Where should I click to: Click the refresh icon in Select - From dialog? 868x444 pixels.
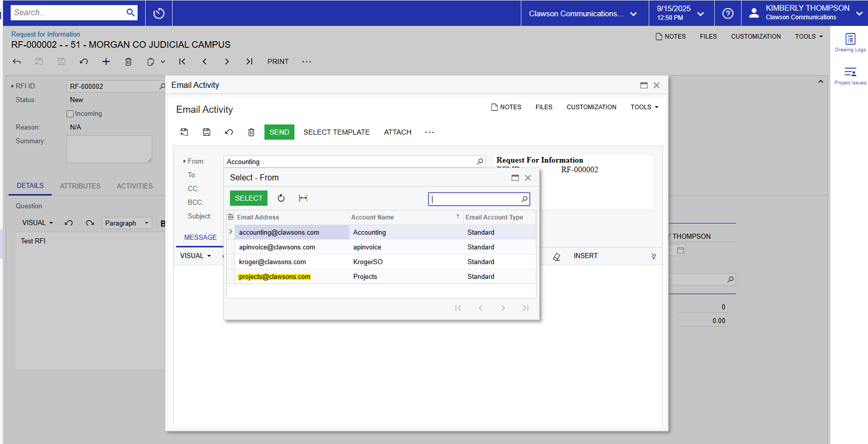[x=281, y=198]
